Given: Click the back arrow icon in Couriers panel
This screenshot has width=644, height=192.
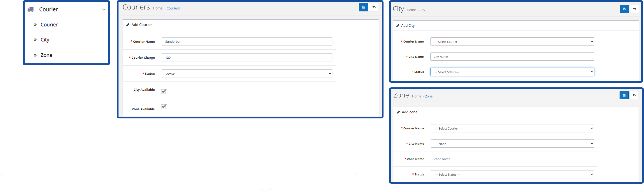Looking at the screenshot, I should click(374, 7).
